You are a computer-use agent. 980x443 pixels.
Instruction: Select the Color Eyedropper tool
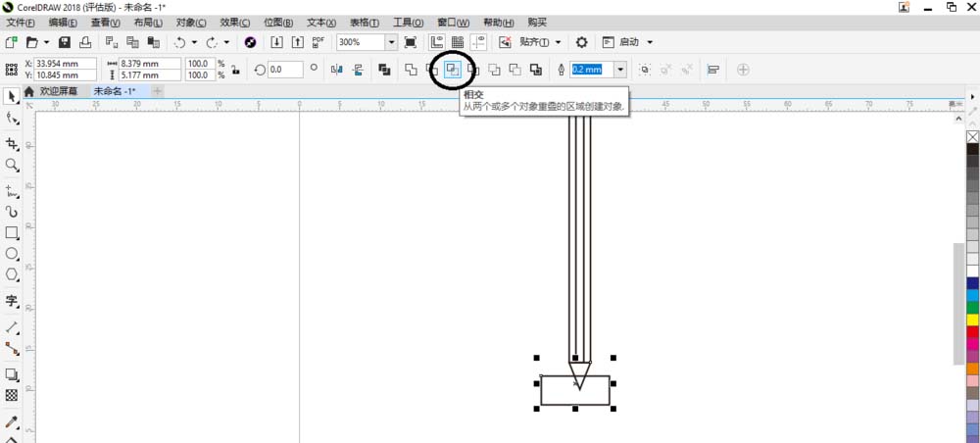[x=12, y=421]
